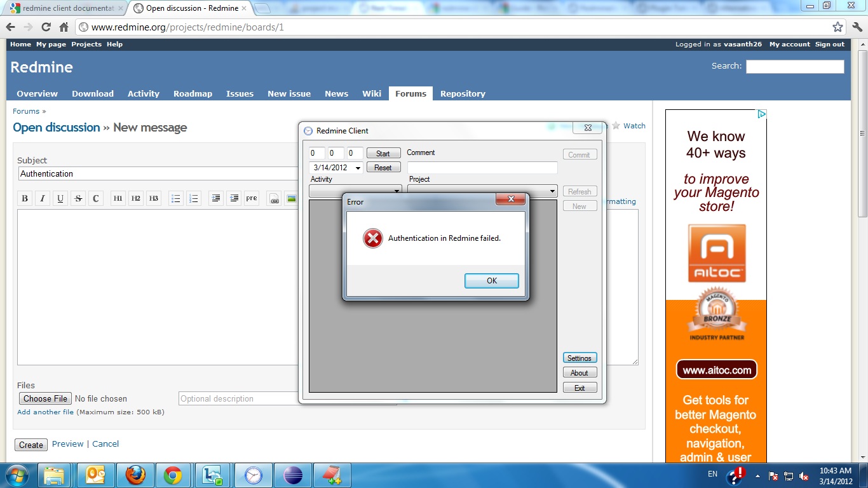The width and height of the screenshot is (868, 488).
Task: Click the remove quote outdent icon
Action: pyautogui.click(x=234, y=198)
